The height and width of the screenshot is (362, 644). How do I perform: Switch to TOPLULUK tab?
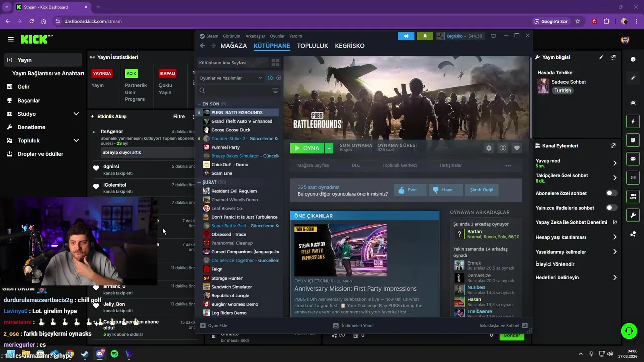[312, 46]
